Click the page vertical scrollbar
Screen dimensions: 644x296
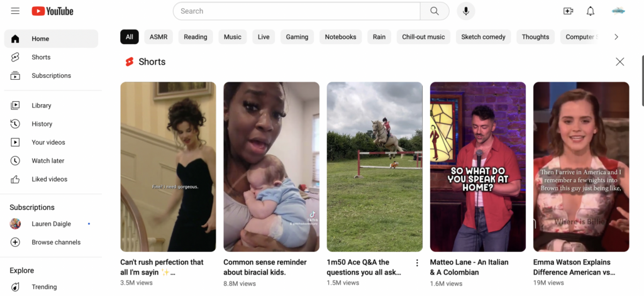tap(643, 81)
